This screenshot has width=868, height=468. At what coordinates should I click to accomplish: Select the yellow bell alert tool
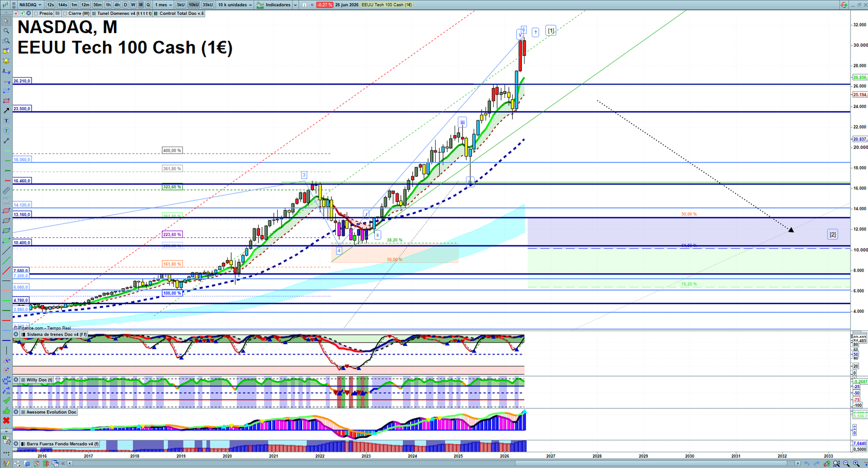tap(6, 61)
